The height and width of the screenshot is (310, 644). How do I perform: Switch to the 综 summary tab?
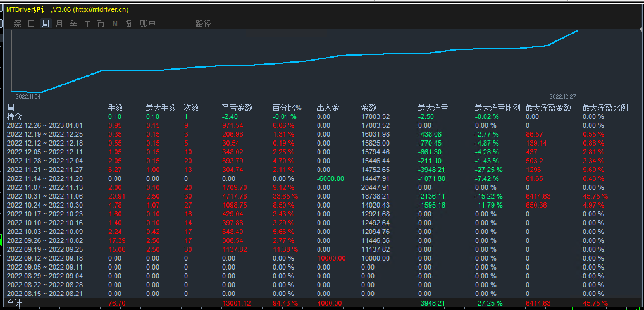point(18,24)
